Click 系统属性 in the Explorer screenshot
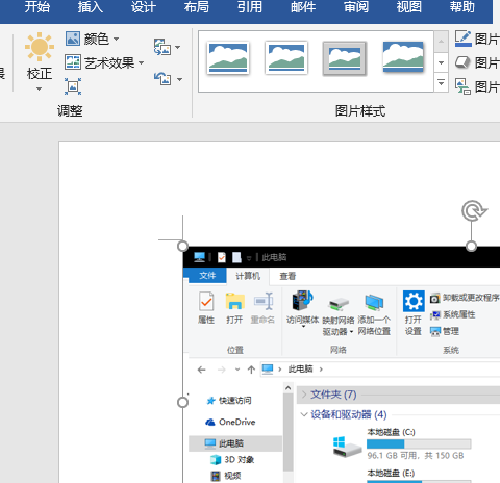 click(x=452, y=314)
